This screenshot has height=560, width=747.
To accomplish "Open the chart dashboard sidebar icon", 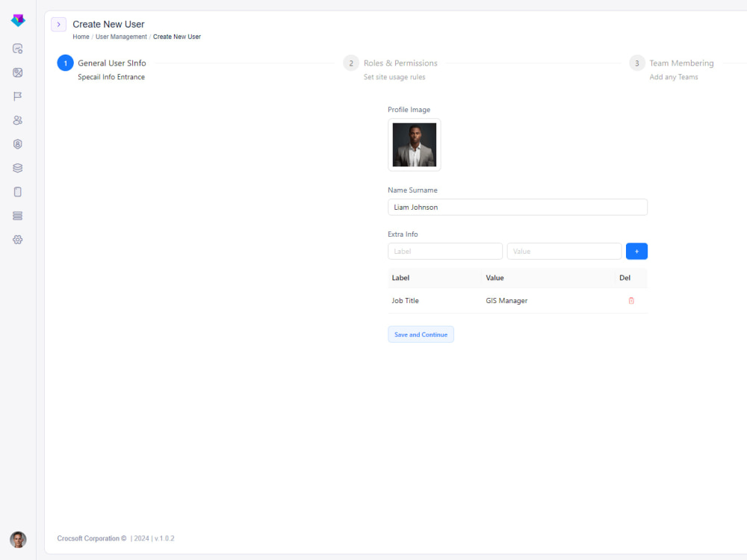I will 18,49.
